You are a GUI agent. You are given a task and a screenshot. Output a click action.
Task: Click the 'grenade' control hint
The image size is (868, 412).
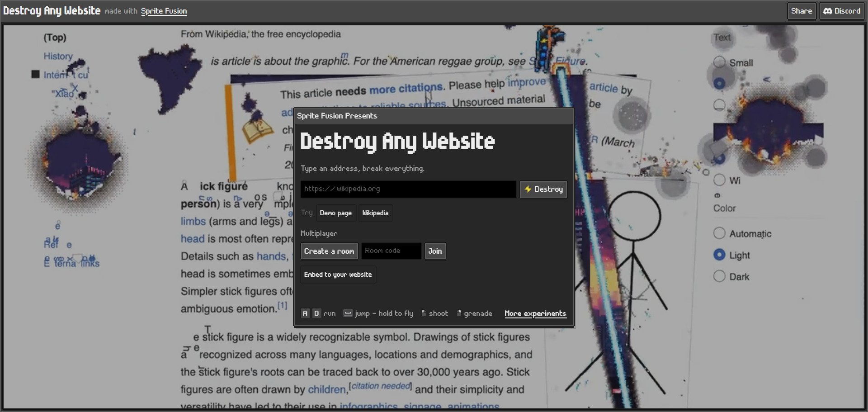(x=475, y=313)
